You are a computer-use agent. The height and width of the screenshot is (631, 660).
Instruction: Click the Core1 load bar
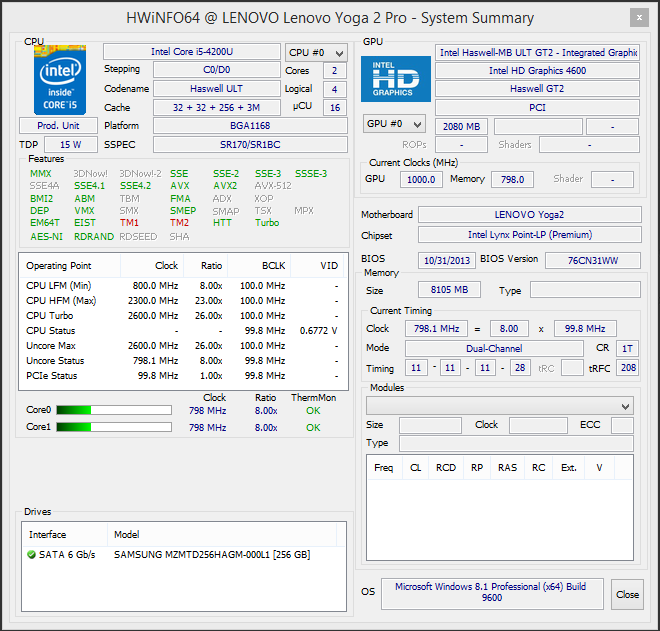coord(114,427)
